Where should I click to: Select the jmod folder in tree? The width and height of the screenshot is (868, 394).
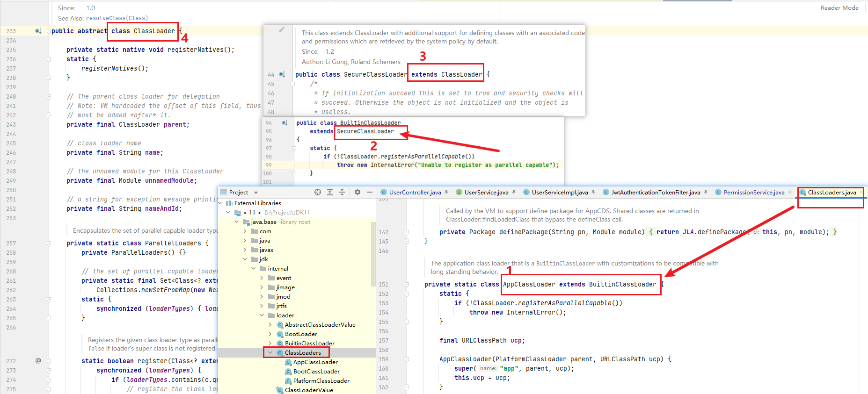pyautogui.click(x=283, y=297)
